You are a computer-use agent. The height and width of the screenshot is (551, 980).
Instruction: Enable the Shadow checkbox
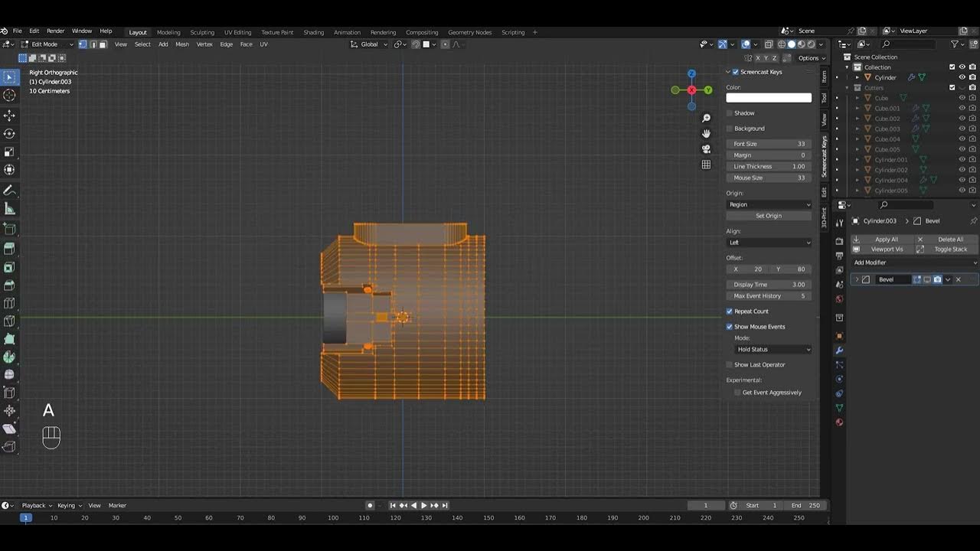(x=730, y=113)
